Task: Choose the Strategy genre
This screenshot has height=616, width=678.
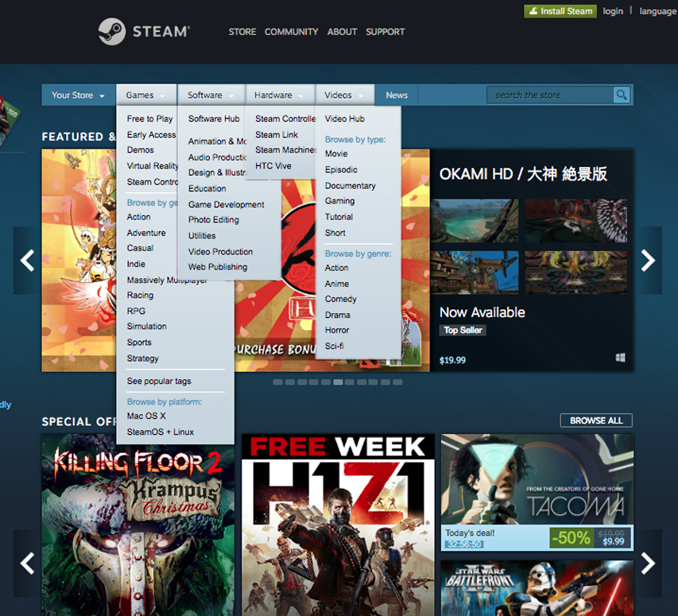Action: pyautogui.click(x=143, y=358)
